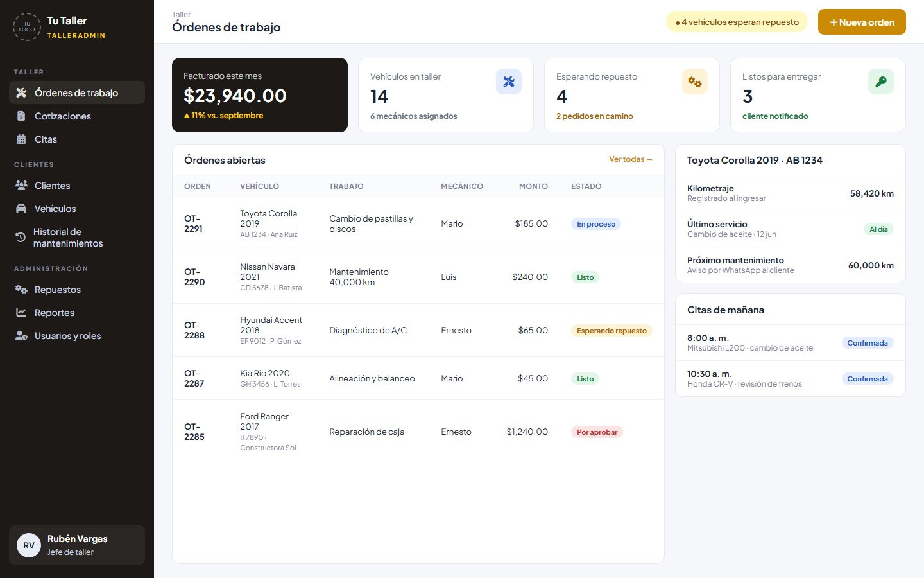Click the Usuarios y roles icon

[x=21, y=335]
